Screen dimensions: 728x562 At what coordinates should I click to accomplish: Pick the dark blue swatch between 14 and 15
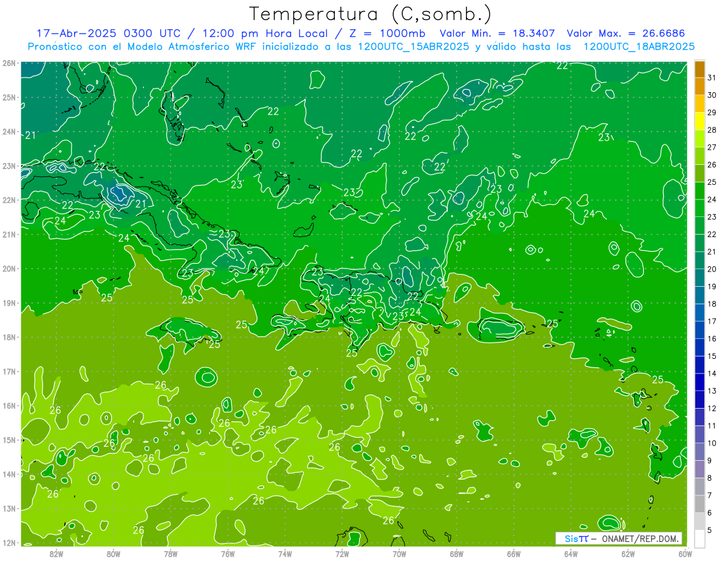point(699,365)
